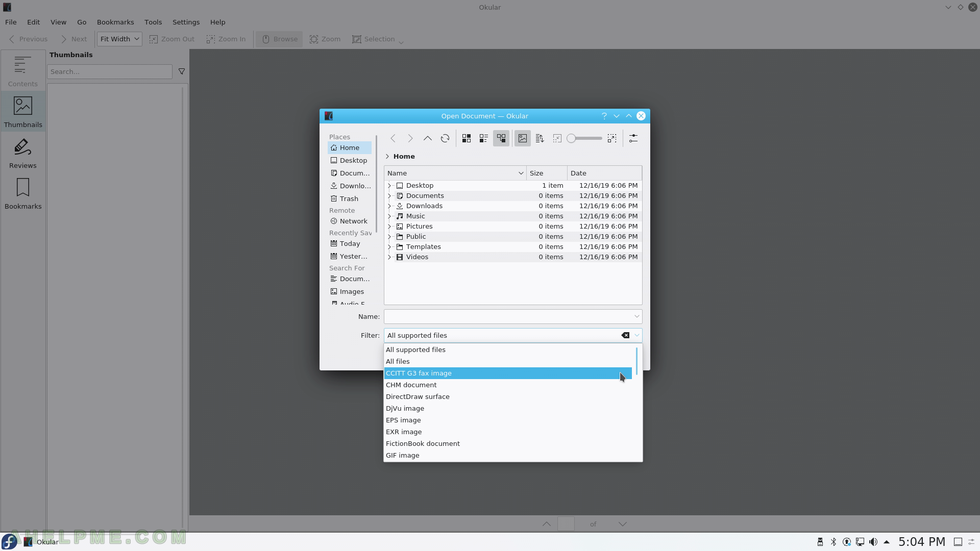The width and height of the screenshot is (980, 551).
Task: Open the Tools menu
Action: 153,22
